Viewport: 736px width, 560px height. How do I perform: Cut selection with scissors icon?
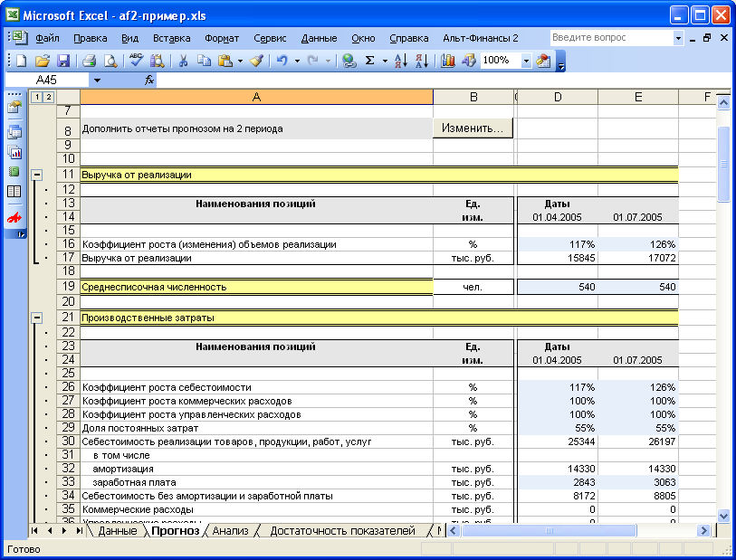183,61
